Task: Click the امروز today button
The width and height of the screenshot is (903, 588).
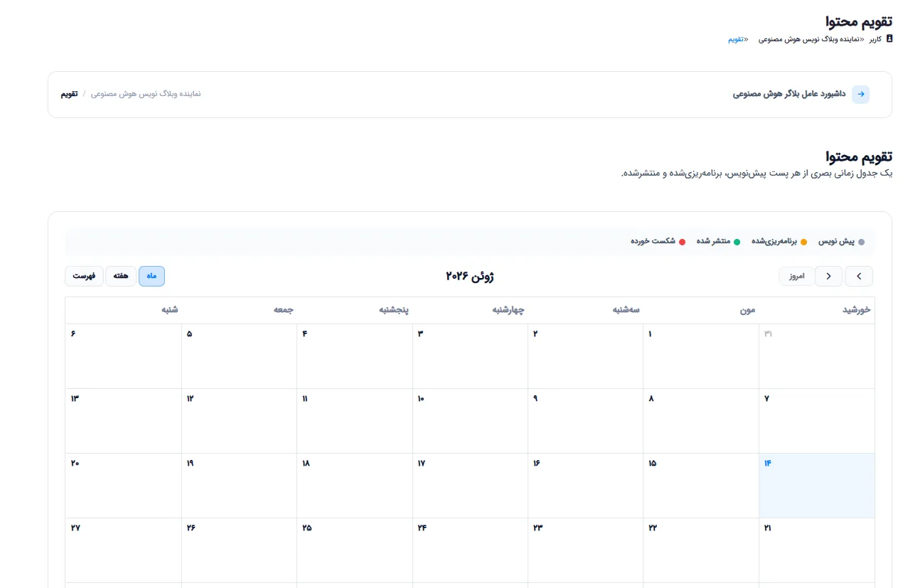Action: tap(797, 276)
